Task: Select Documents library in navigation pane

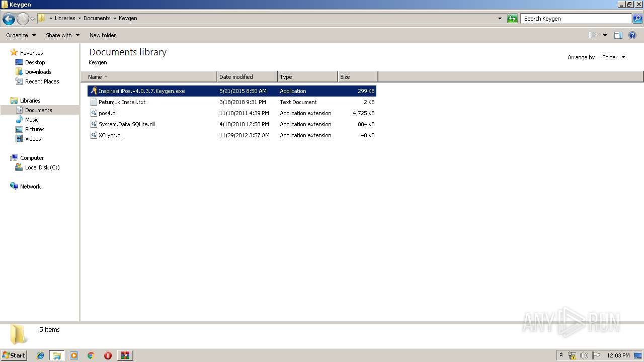Action: 39,110
